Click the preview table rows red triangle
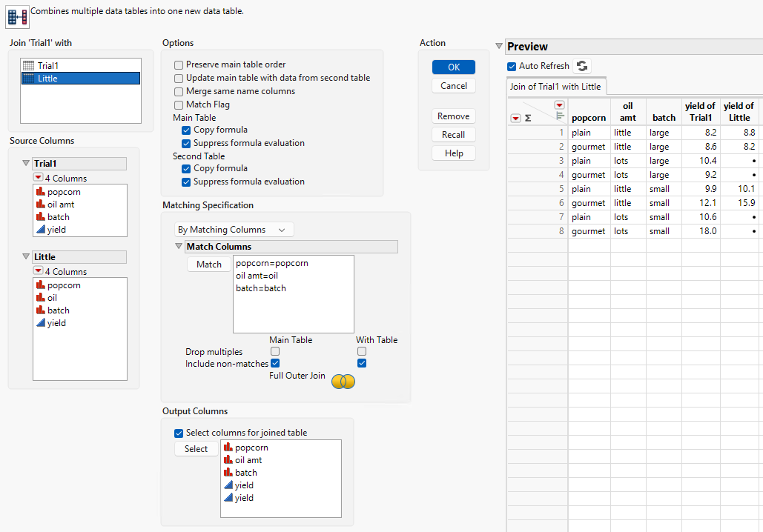This screenshot has width=763, height=532. (515, 118)
